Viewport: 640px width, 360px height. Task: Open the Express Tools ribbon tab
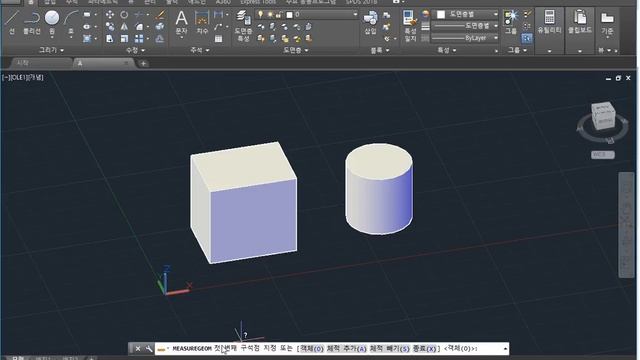coord(258,2)
